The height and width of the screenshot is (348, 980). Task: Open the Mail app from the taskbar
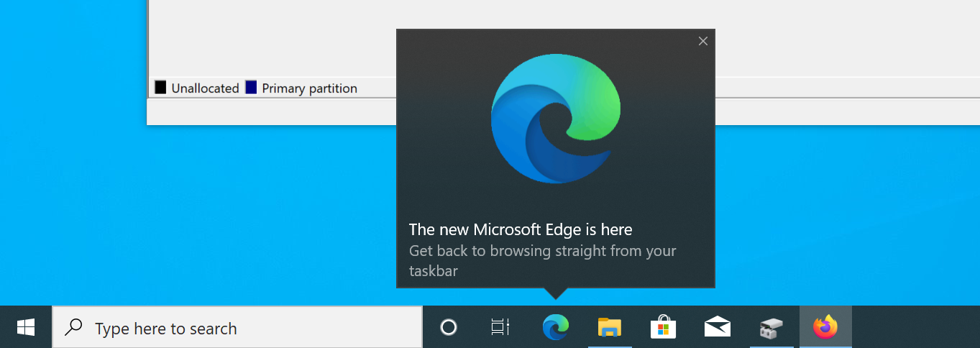click(717, 328)
